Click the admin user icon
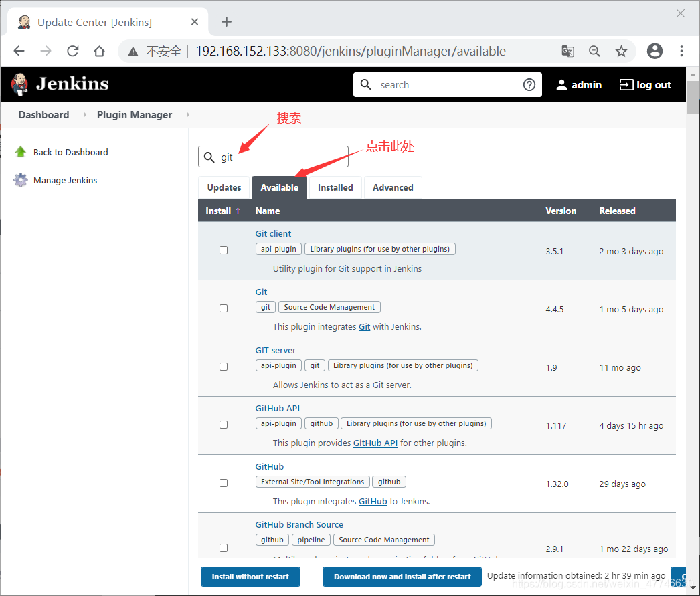 pyautogui.click(x=561, y=85)
